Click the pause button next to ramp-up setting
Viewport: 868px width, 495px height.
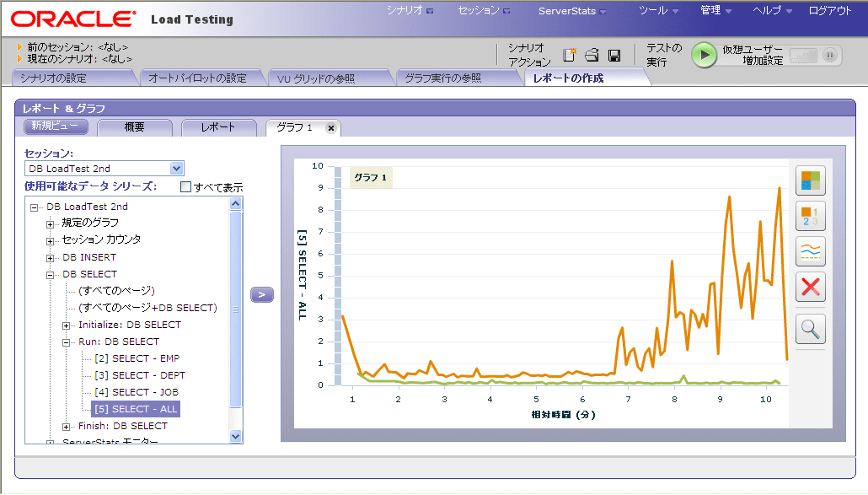(x=829, y=55)
